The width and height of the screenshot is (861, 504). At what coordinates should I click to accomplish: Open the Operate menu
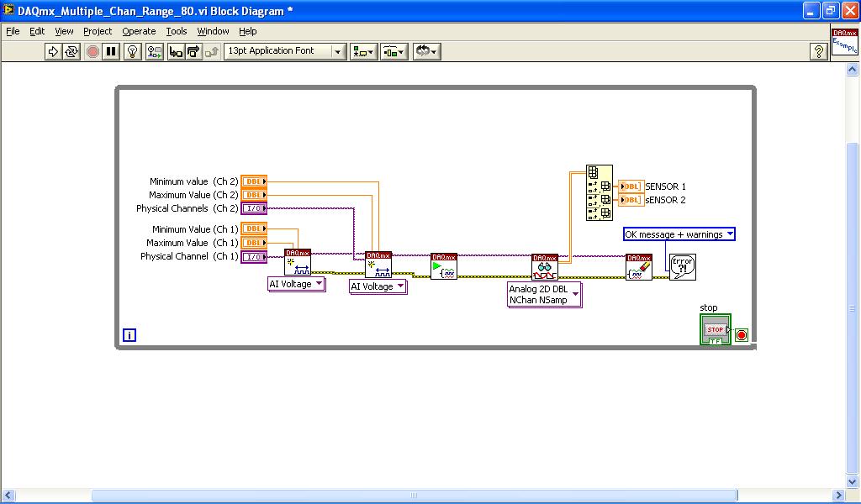click(138, 31)
